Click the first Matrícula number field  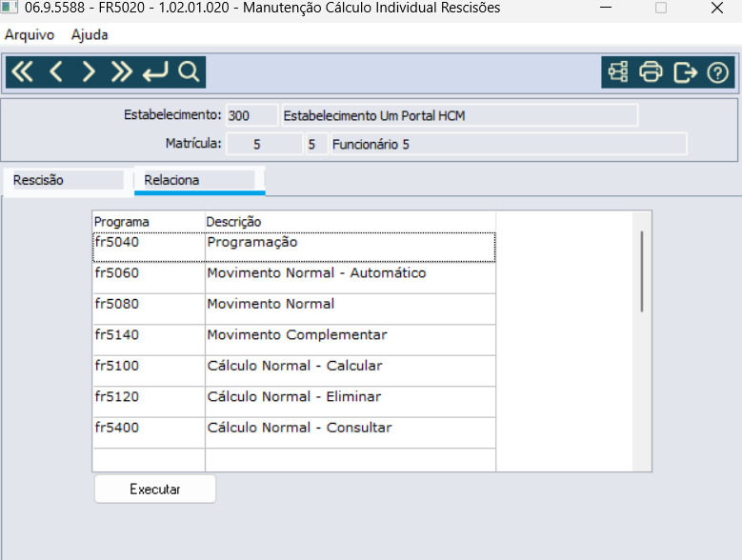click(265, 144)
